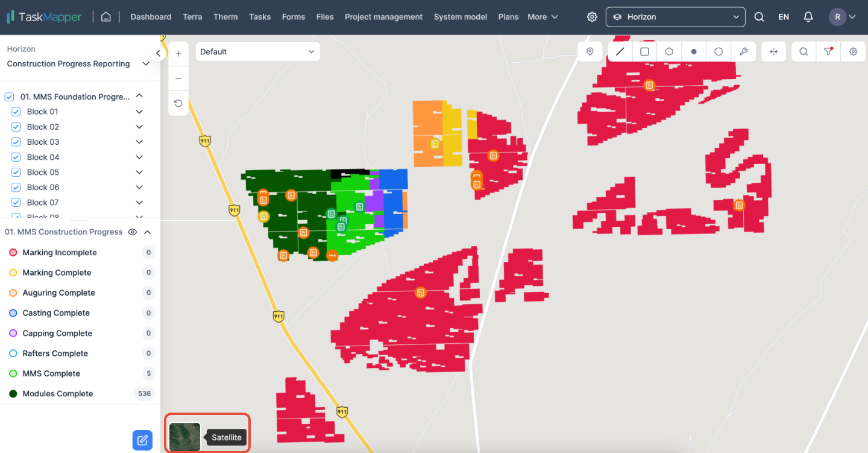
Task: Zoom in the map with plus button
Action: [x=178, y=54]
